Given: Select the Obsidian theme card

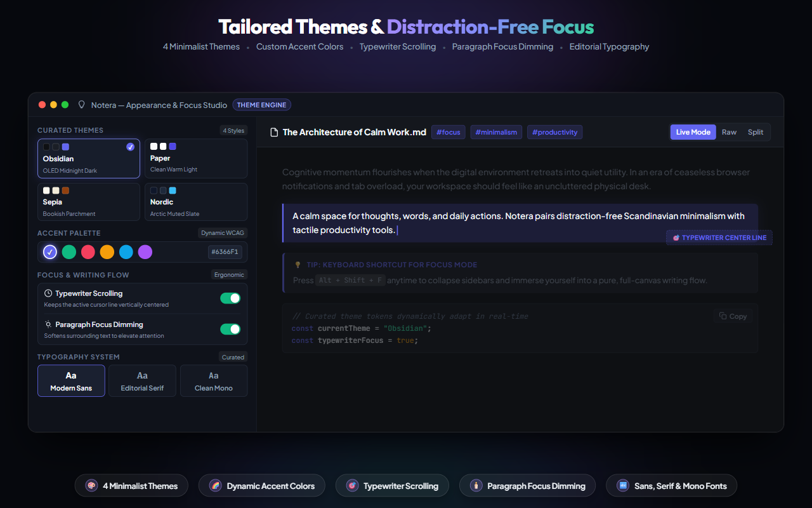Looking at the screenshot, I should tap(89, 159).
